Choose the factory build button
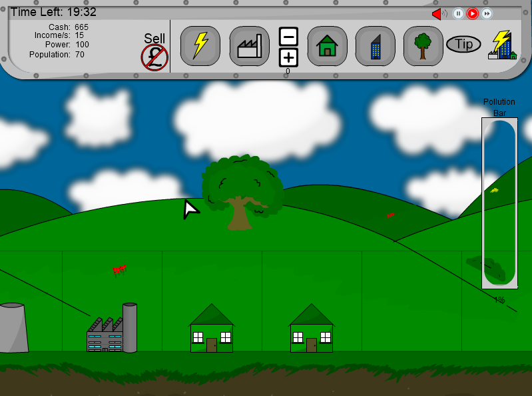 click(250, 46)
